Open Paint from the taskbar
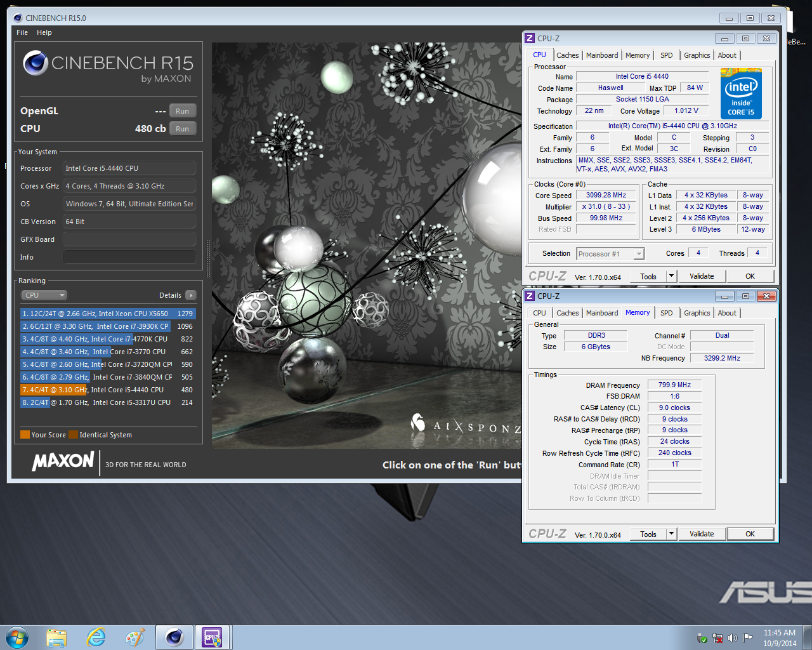Image resolution: width=812 pixels, height=650 pixels. (x=135, y=637)
